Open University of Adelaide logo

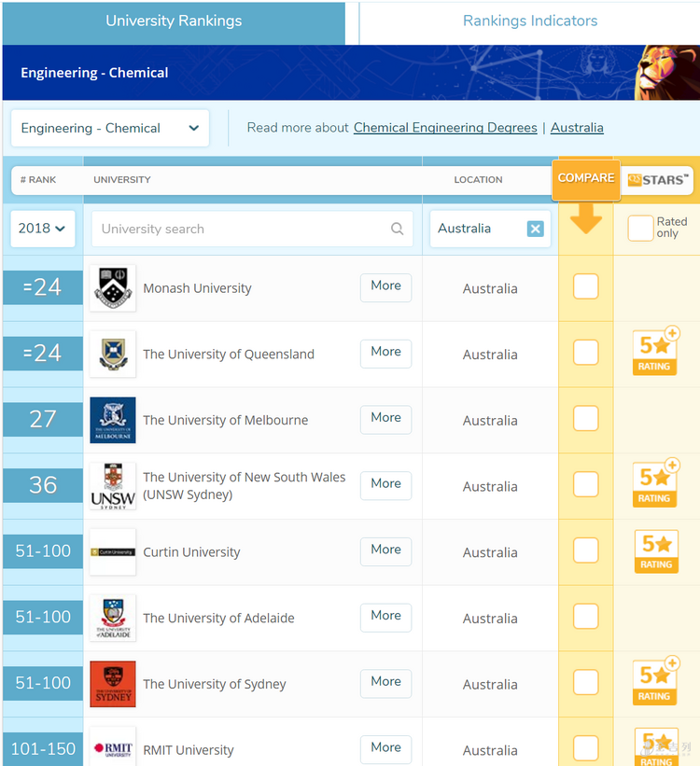point(113,618)
